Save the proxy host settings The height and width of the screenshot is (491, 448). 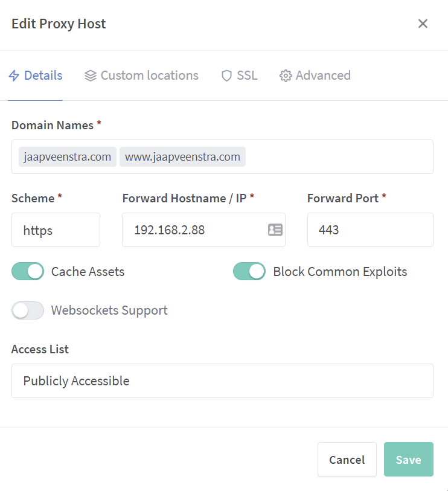pos(408,460)
